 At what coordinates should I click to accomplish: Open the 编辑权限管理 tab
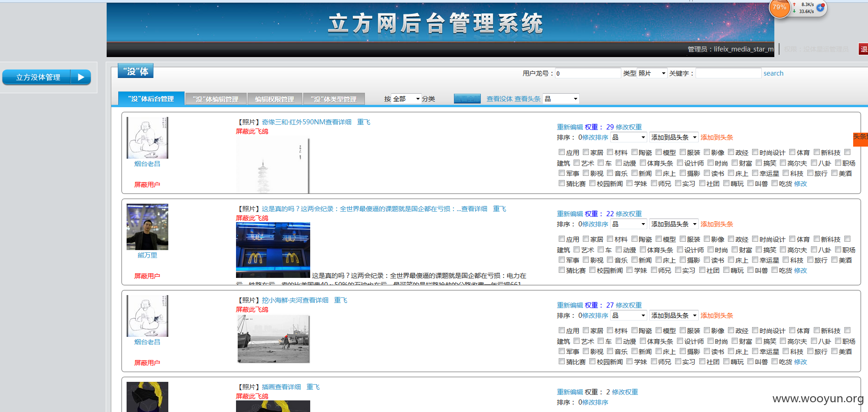[274, 99]
